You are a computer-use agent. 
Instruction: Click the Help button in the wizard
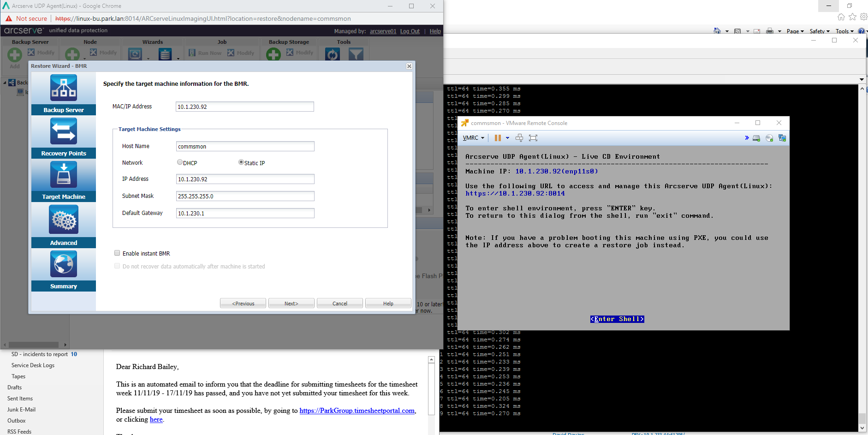(388, 303)
